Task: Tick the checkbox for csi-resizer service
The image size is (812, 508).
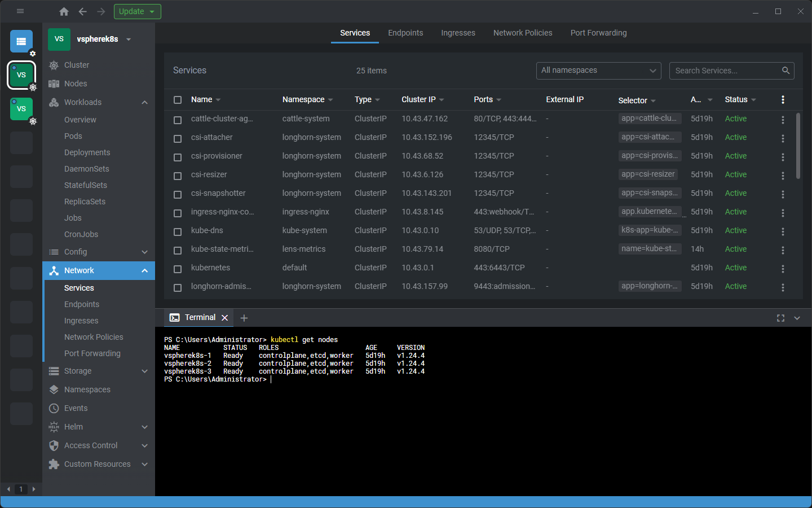Action: coord(178,176)
